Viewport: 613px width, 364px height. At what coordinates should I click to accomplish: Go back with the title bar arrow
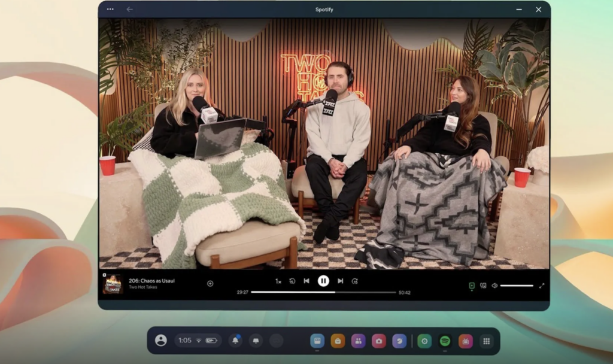click(x=129, y=10)
